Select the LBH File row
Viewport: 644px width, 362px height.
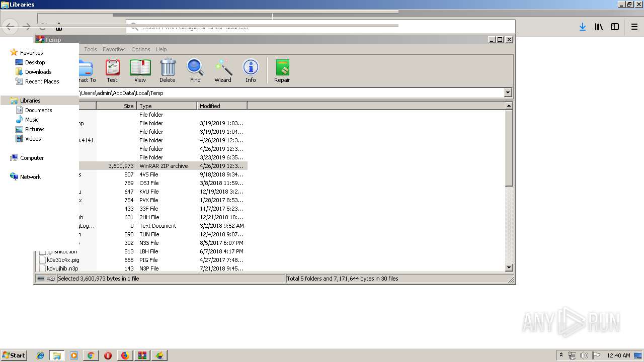(143, 251)
